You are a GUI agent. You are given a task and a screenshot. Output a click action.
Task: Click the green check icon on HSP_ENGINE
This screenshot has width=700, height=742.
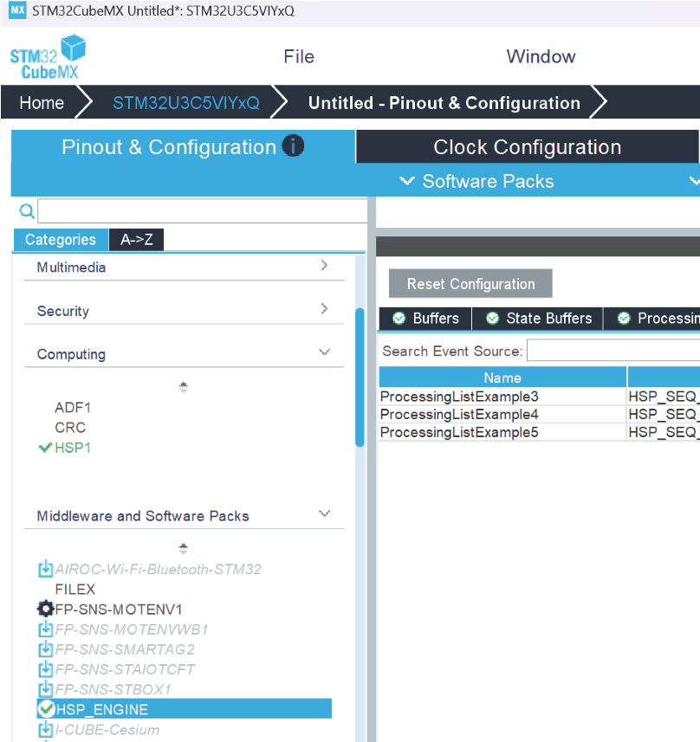(46, 709)
